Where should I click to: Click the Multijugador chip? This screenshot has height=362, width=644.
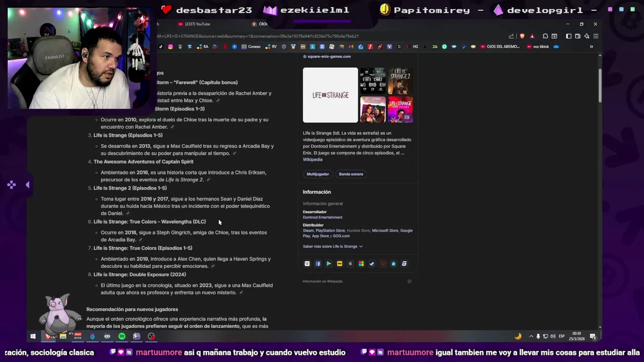point(318,174)
